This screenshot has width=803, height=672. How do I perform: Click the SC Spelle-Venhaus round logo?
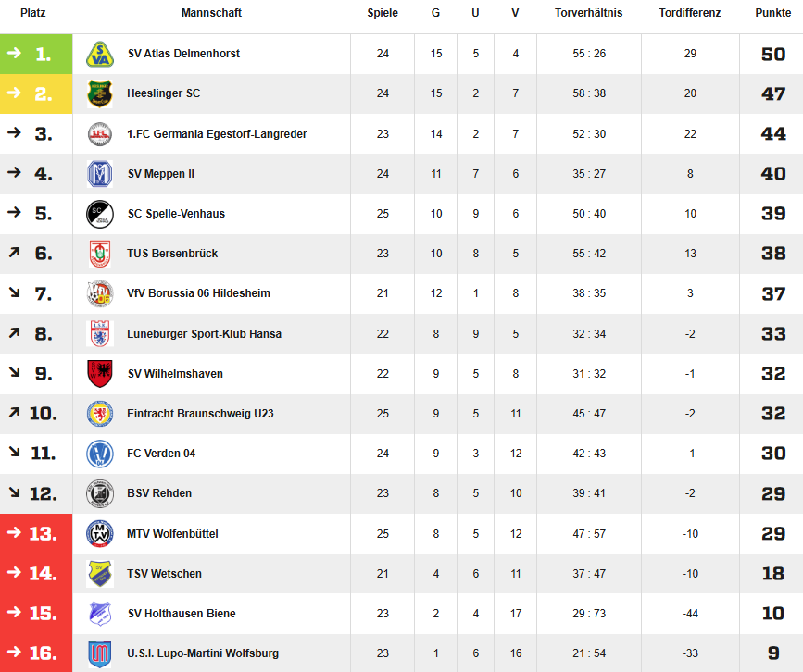pyautogui.click(x=99, y=214)
